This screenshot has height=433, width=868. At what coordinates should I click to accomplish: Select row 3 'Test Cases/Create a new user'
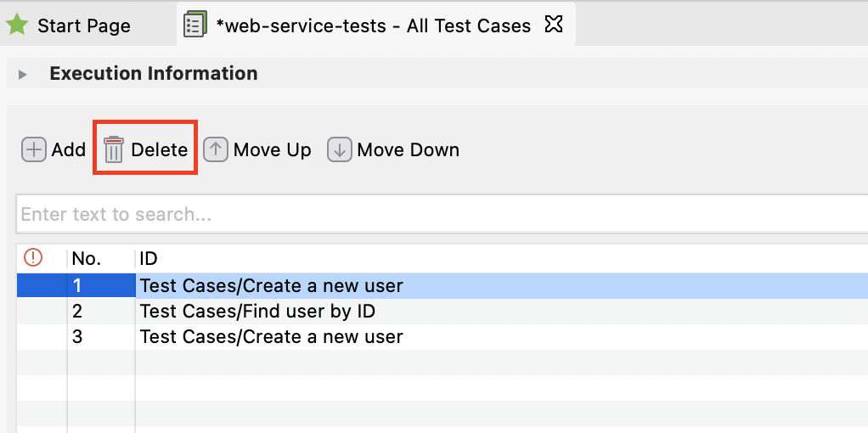pyautogui.click(x=272, y=337)
